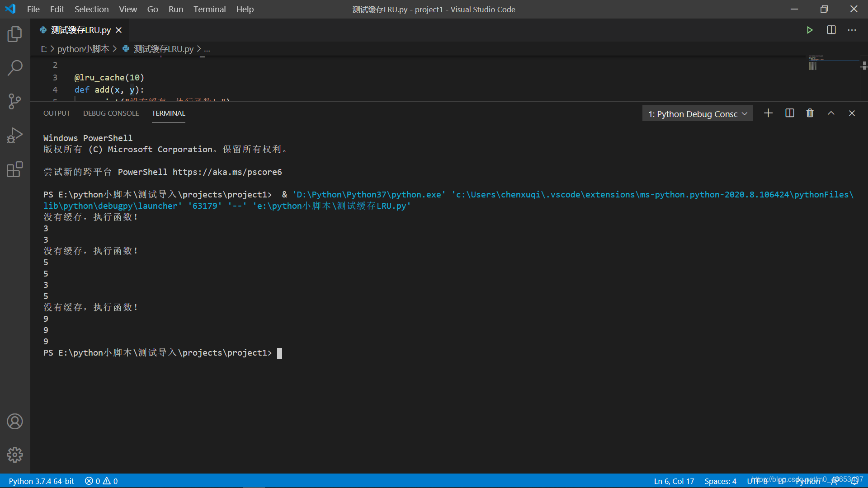
Task: Click the first 没有缓存，执行函数！ output line
Action: pos(91,217)
